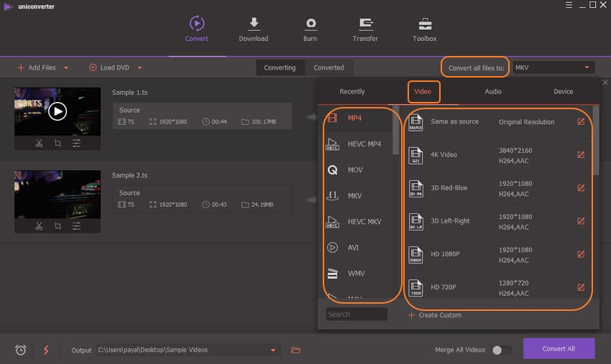The width and height of the screenshot is (611, 364).
Task: Show the Converting tab
Action: (280, 67)
